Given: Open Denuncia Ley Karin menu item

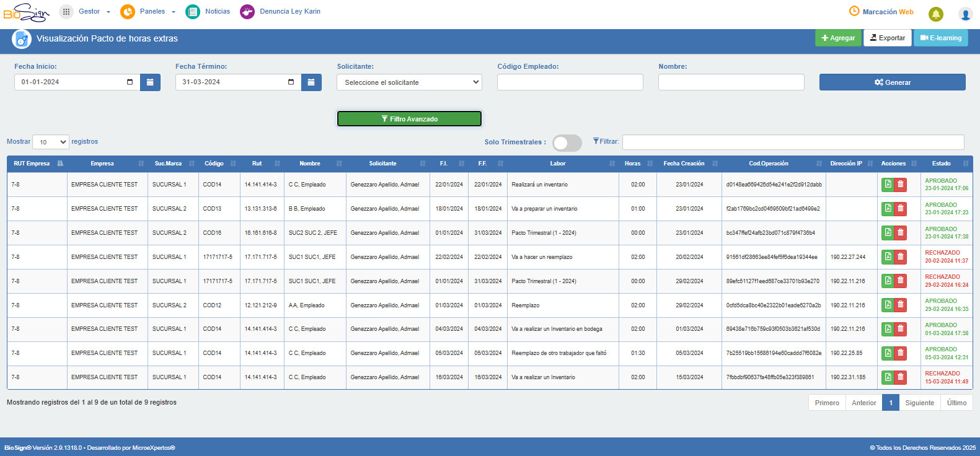Looking at the screenshot, I should pos(290,11).
